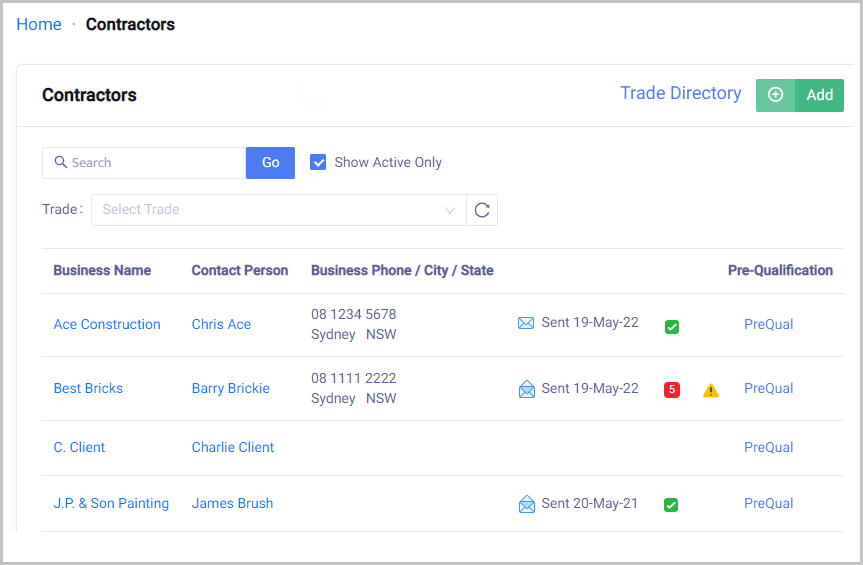Click the envelope icon in Ace Construction row
863x565 pixels.
[x=526, y=323]
